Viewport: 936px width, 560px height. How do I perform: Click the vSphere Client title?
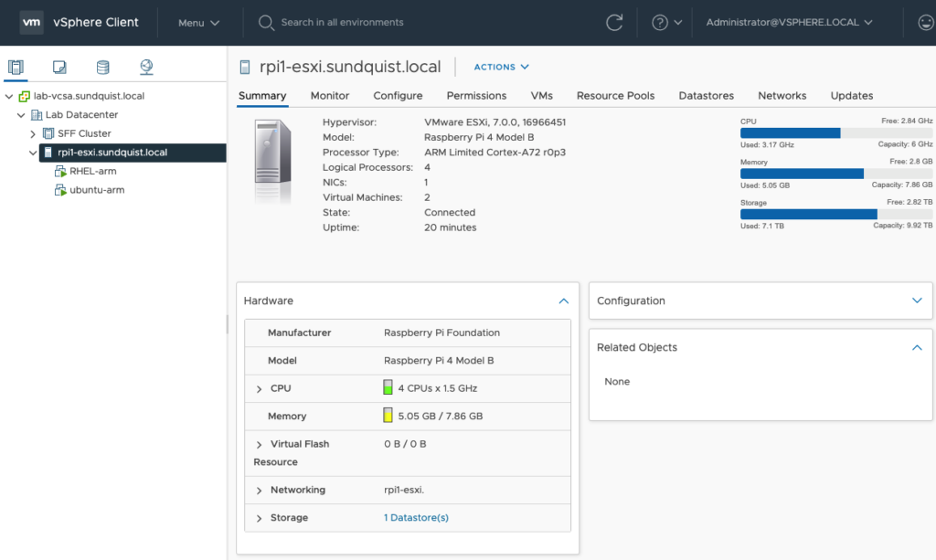pyautogui.click(x=95, y=23)
